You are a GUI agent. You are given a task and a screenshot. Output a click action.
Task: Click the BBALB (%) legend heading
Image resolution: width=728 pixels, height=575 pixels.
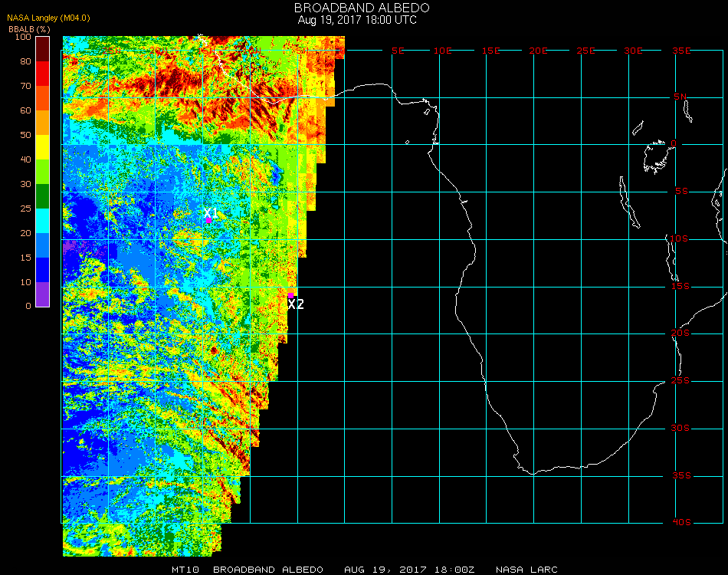point(29,28)
